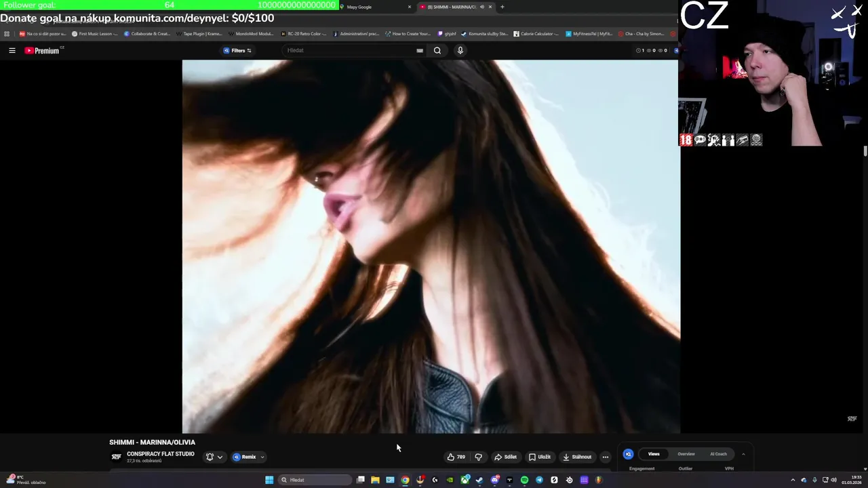The width and height of the screenshot is (868, 488).
Task: Open 'Calorie Calculator' bookmark
Action: pos(536,33)
